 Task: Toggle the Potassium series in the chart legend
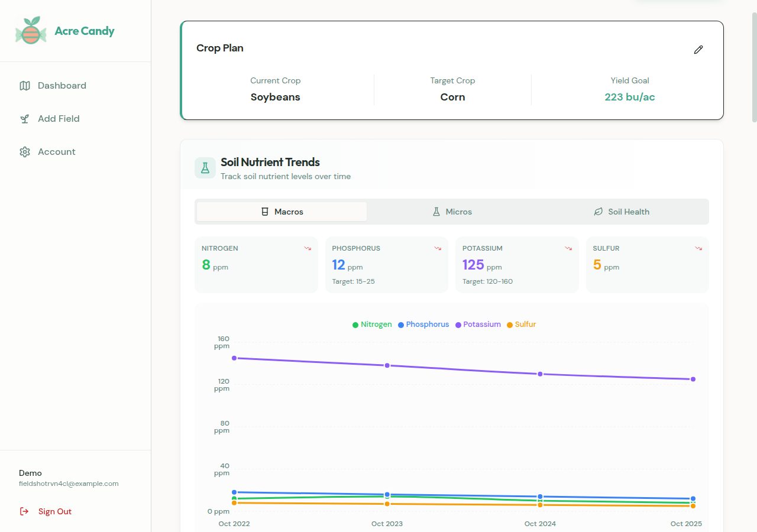478,325
